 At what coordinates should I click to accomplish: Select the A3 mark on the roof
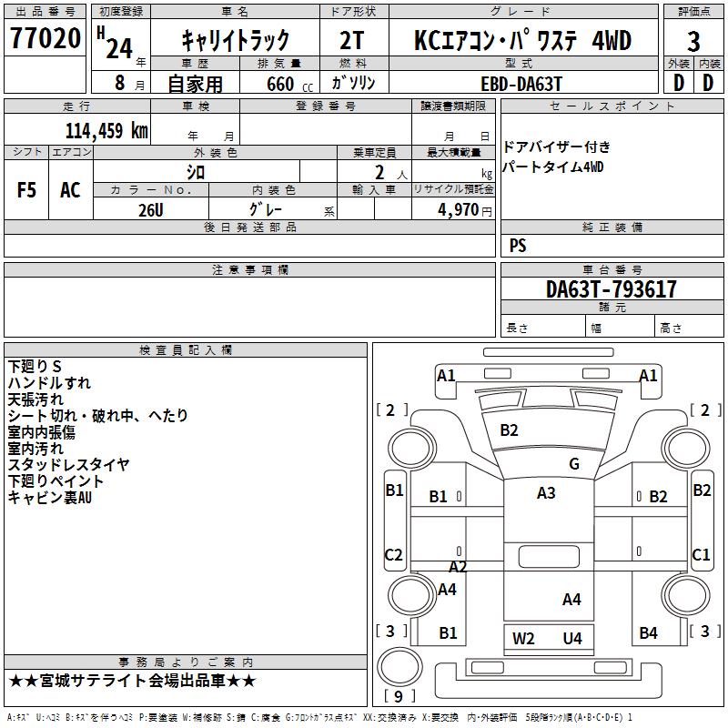pyautogui.click(x=546, y=493)
